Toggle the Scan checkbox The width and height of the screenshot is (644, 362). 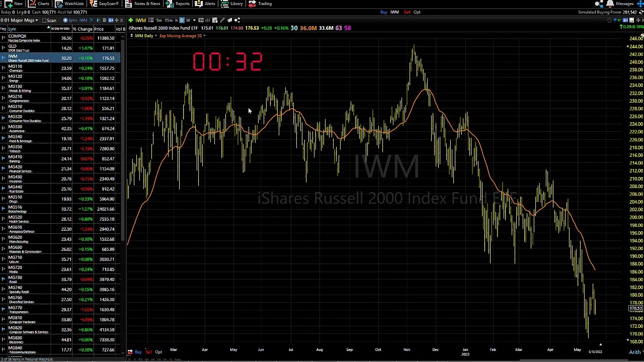44,20
